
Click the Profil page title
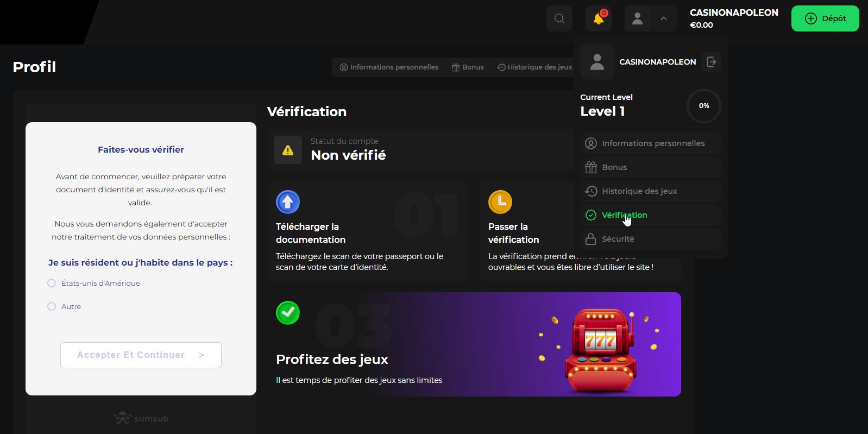[x=34, y=67]
